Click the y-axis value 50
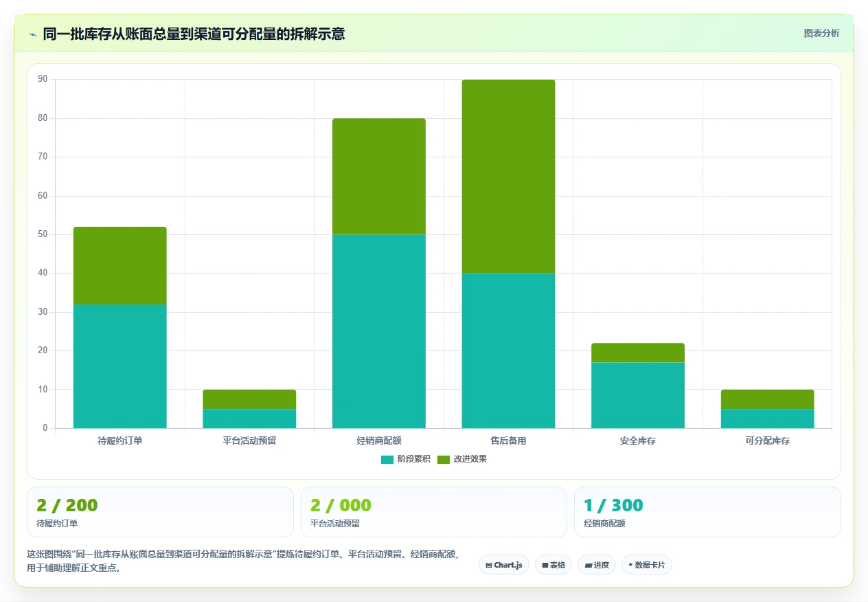 point(43,234)
